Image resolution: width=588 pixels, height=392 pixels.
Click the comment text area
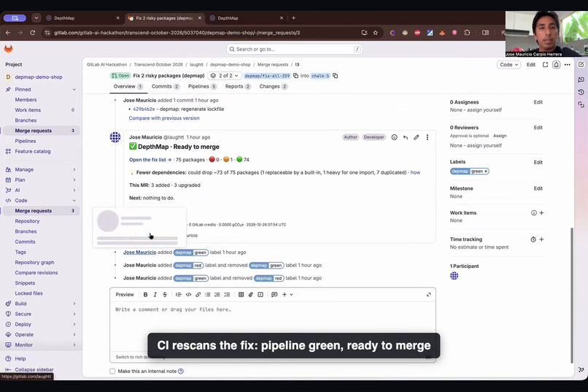[273, 326]
